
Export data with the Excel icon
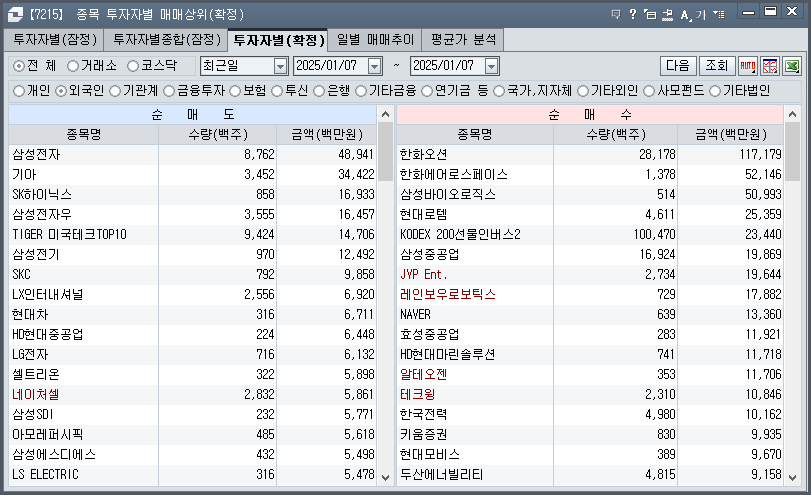(x=792, y=66)
